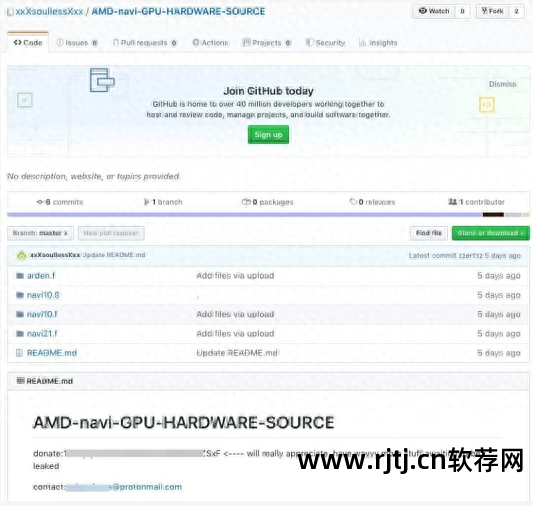Open the 0 releases link
Image resolution: width=533 pixels, height=506 pixels.
[x=372, y=202]
